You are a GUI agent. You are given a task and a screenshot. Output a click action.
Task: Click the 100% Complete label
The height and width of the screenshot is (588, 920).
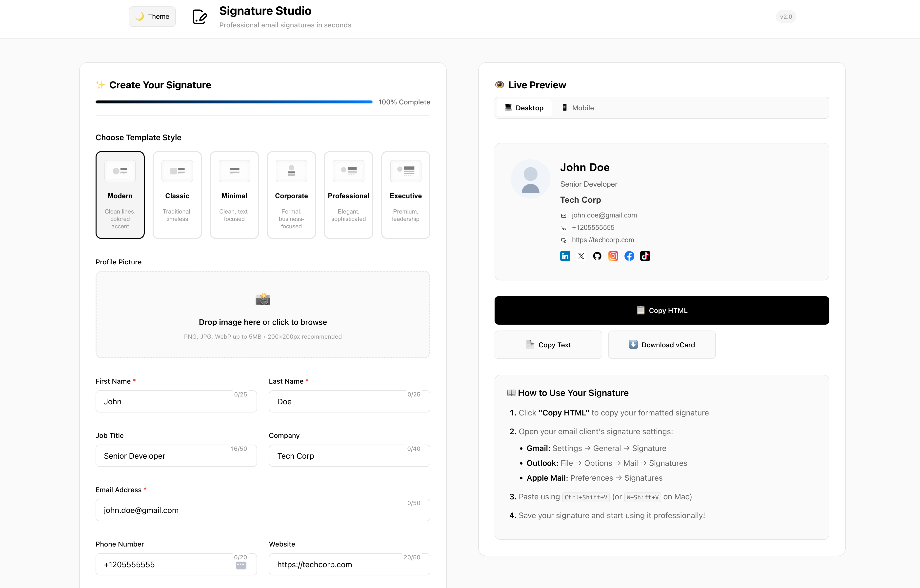(x=404, y=102)
